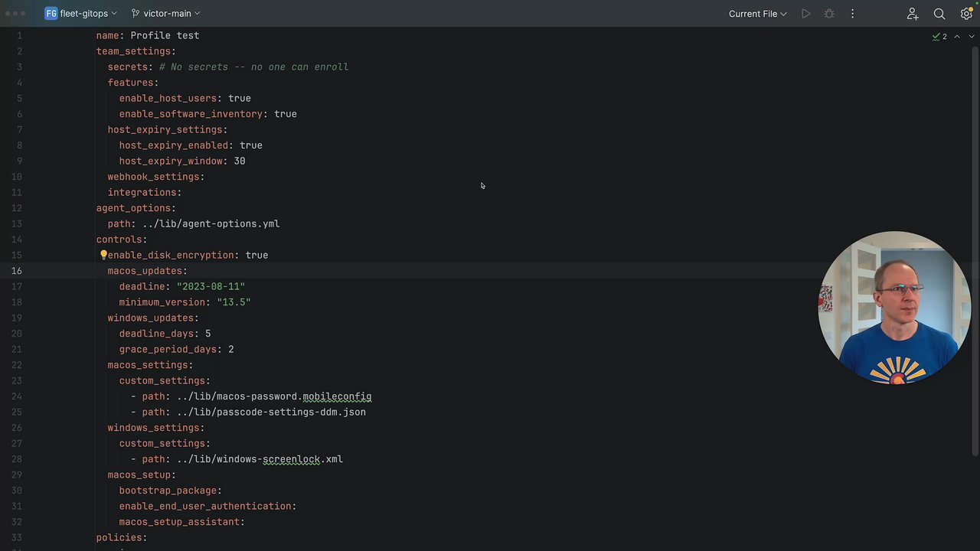This screenshot has width=980, height=551.
Task: Click the FG project badge icon
Action: [51, 14]
